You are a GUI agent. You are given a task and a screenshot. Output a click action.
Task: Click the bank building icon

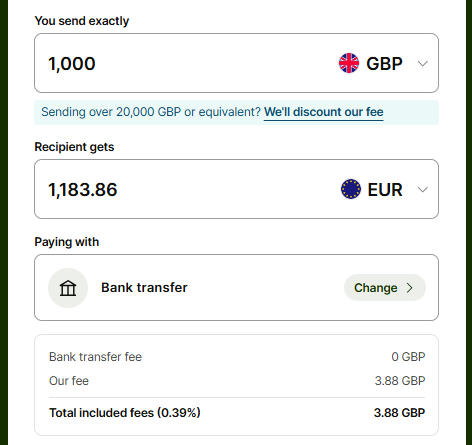click(x=68, y=288)
